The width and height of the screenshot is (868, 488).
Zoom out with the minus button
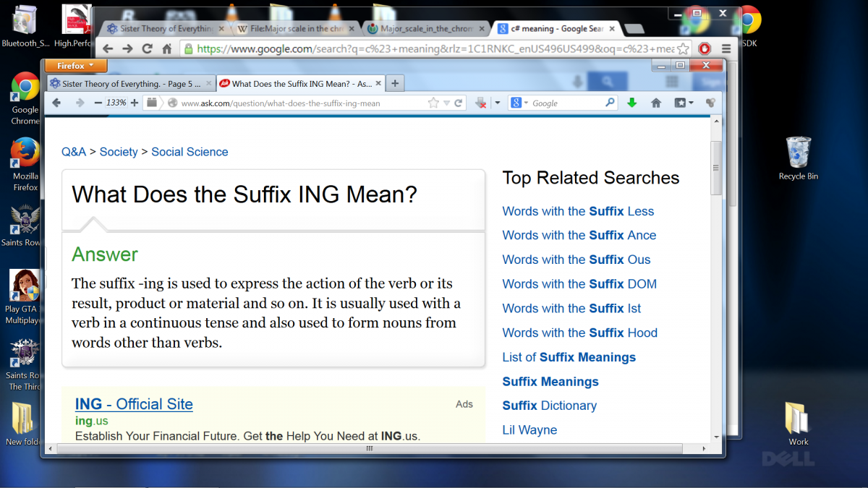pos(98,103)
